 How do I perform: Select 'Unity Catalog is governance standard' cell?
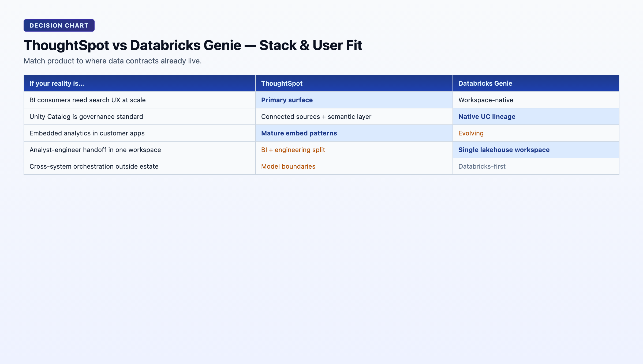coord(140,116)
